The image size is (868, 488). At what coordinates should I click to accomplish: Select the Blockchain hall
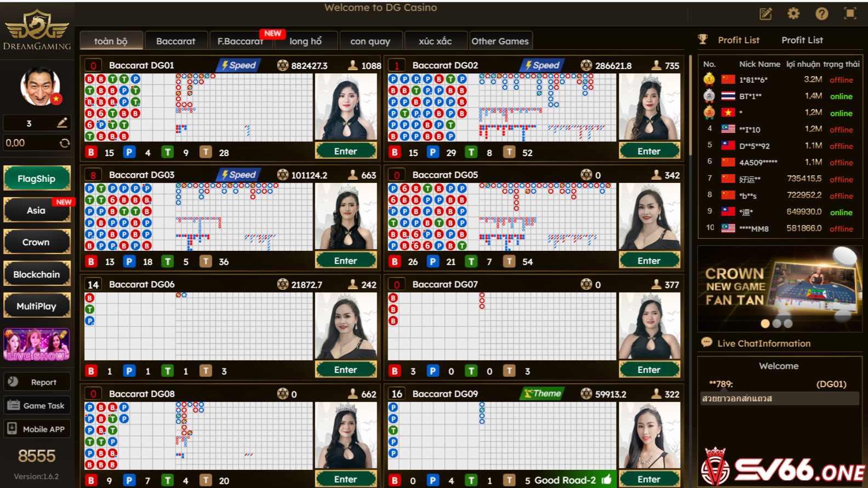[x=37, y=274]
